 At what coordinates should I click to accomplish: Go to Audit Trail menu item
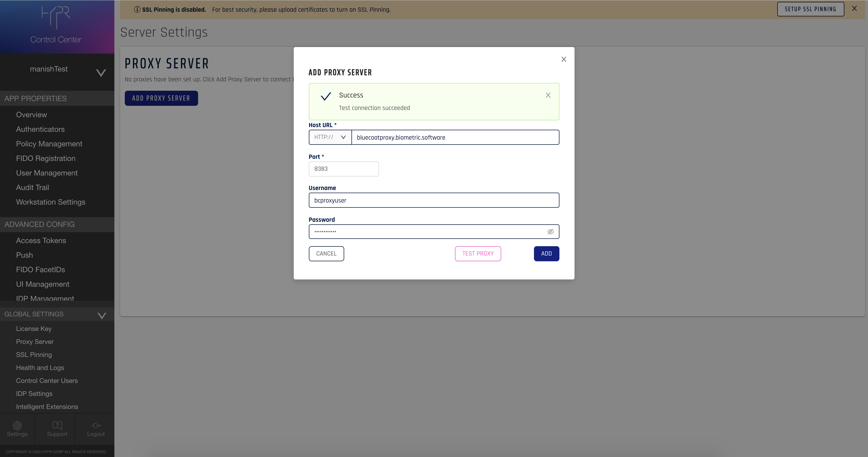point(32,187)
